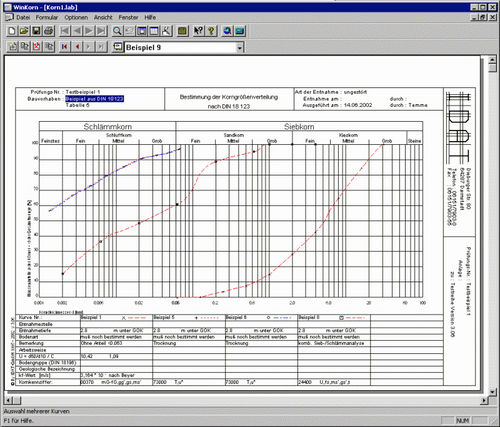Create a new file with the blank page icon
The image size is (500, 427).
[x=12, y=31]
